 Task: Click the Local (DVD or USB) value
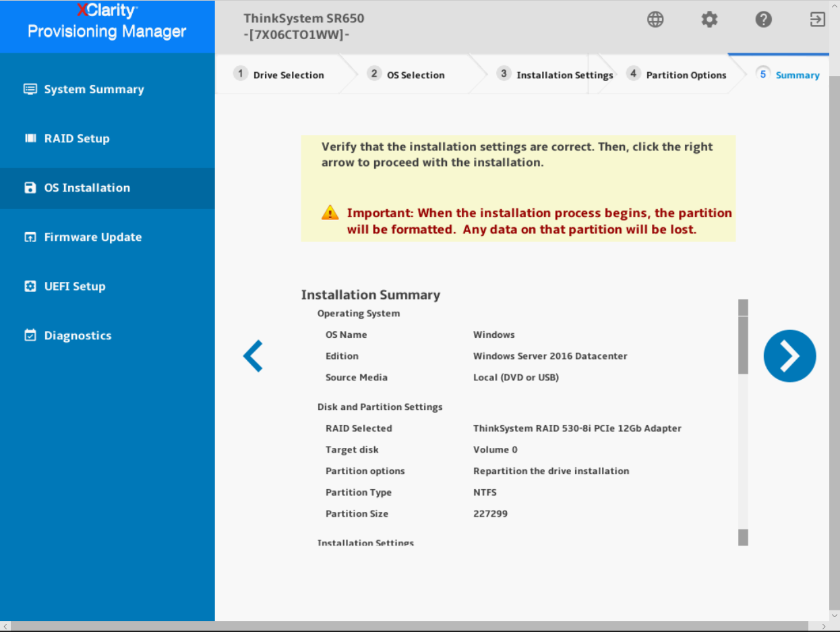click(x=516, y=378)
